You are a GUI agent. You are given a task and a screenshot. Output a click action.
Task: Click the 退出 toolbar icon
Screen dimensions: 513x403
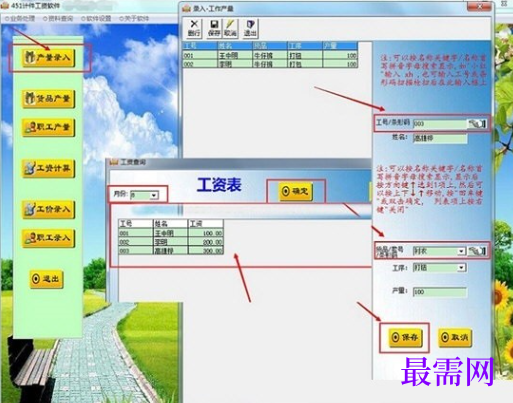250,28
